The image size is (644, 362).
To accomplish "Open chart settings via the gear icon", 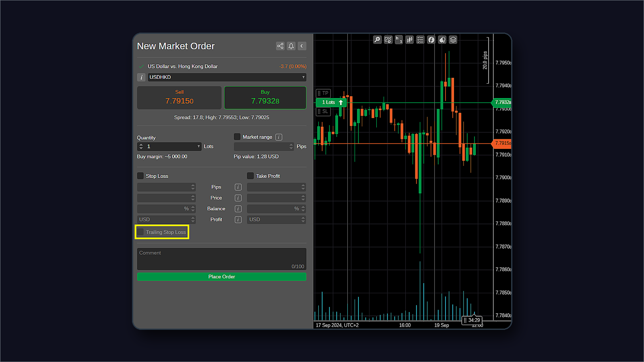I will [388, 39].
